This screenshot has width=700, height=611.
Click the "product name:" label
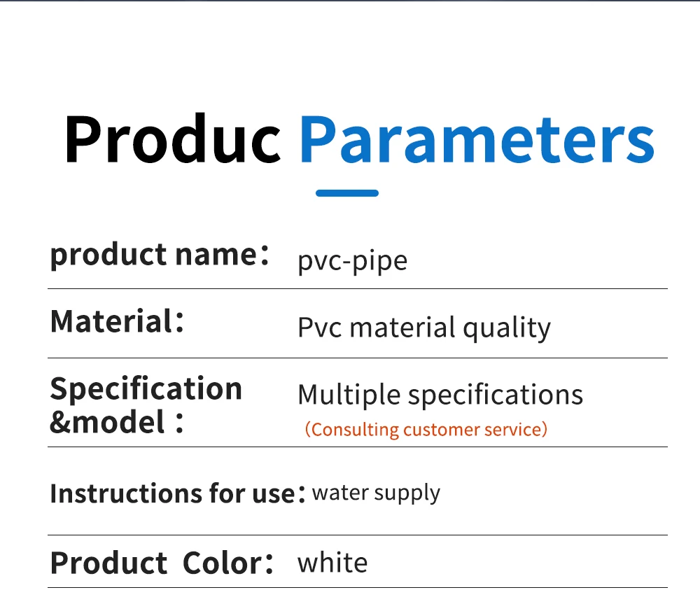click(160, 255)
